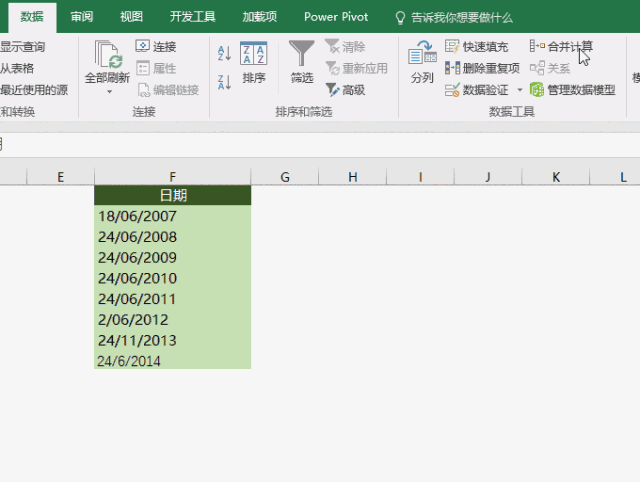Click the Refresh All icon
The width and height of the screenshot is (640, 482).
pos(108,54)
